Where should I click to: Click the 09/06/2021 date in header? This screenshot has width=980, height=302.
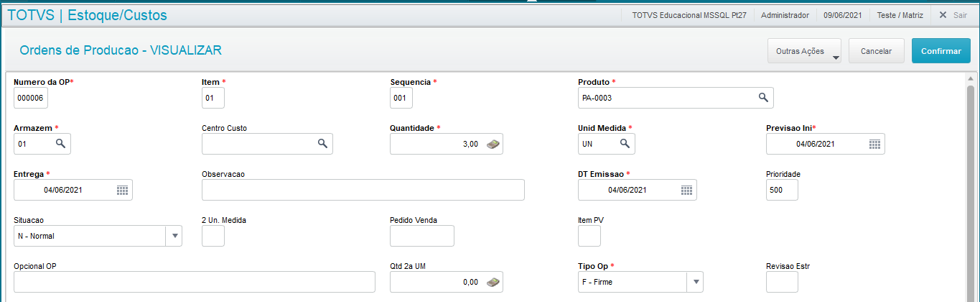tap(843, 15)
